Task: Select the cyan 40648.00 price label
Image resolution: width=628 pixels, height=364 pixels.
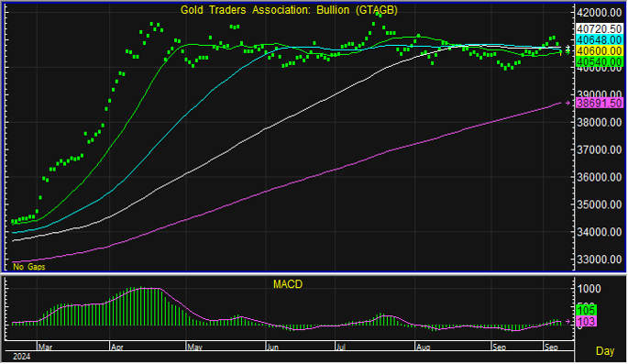Action: 600,40
